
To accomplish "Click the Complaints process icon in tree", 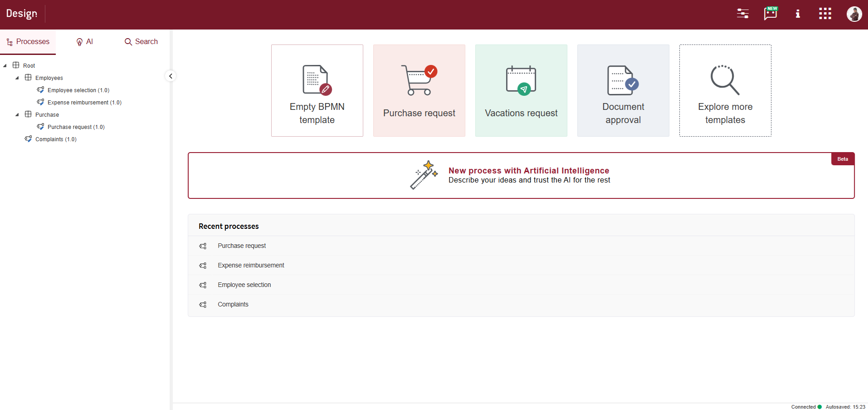I will pos(28,139).
